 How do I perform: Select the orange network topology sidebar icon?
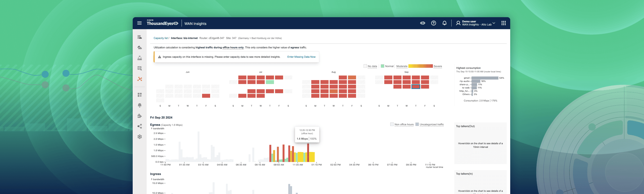coord(140,79)
